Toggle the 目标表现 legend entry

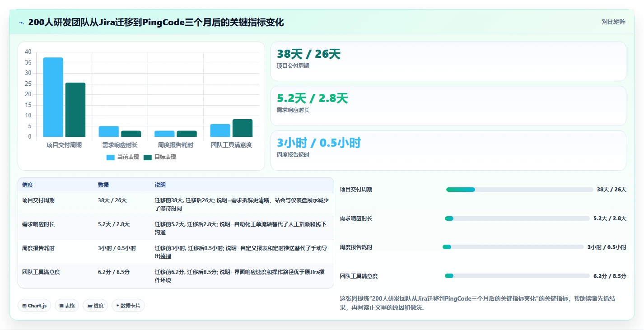(160, 157)
